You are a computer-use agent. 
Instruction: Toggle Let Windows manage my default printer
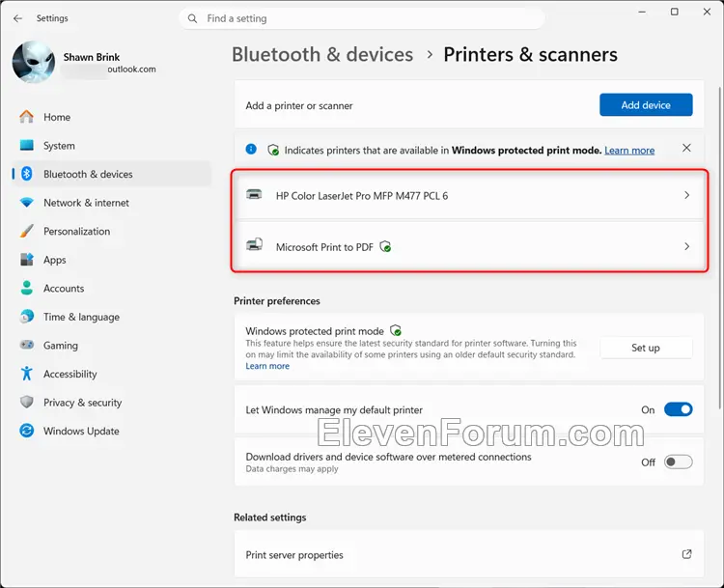pos(678,409)
